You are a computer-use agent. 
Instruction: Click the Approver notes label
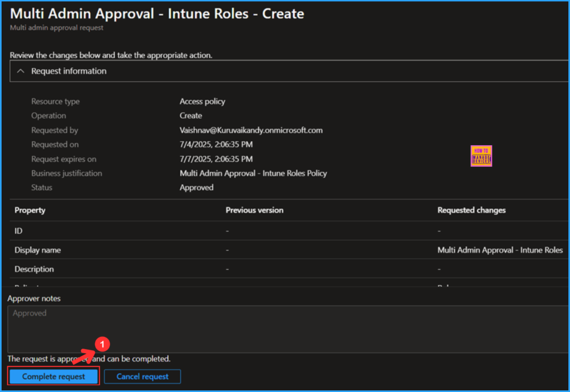[34, 299]
